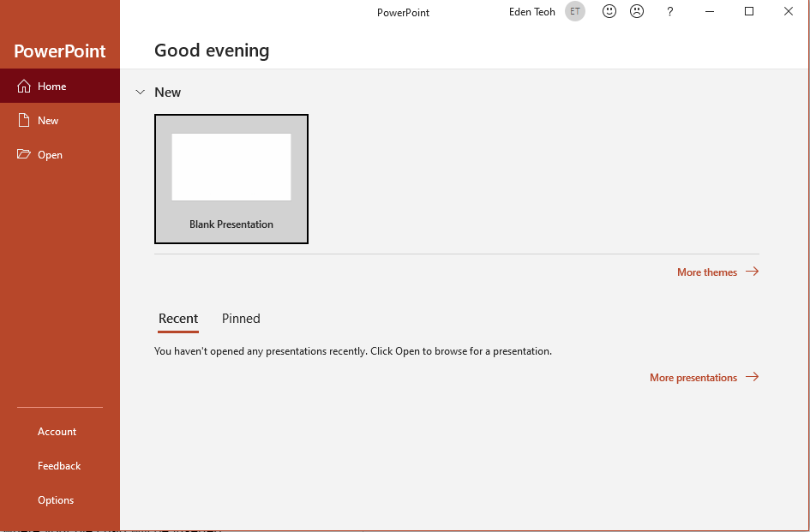Switch to the Pinned tab
The width and height of the screenshot is (810, 532).
click(x=241, y=319)
